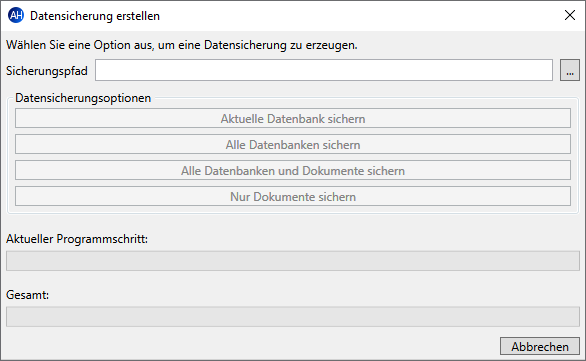Click the Gesamt label text
Image resolution: width=586 pixels, height=361 pixels.
click(27, 295)
